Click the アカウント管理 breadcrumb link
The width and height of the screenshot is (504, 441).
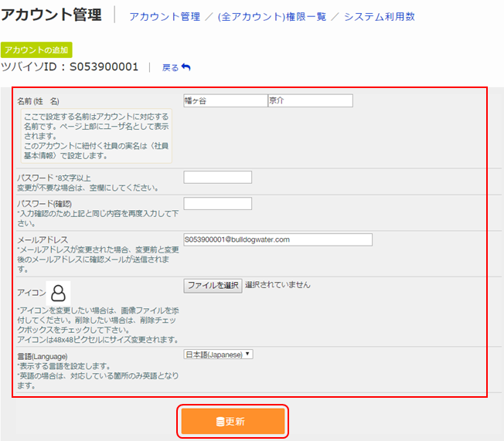(165, 16)
